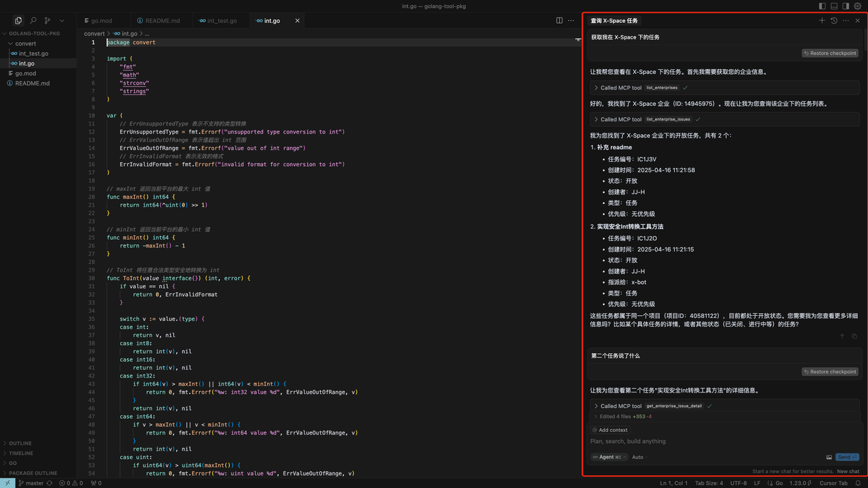Expand PACKAGE OUTLINE section
This screenshot has height=488, width=868.
tap(38, 473)
